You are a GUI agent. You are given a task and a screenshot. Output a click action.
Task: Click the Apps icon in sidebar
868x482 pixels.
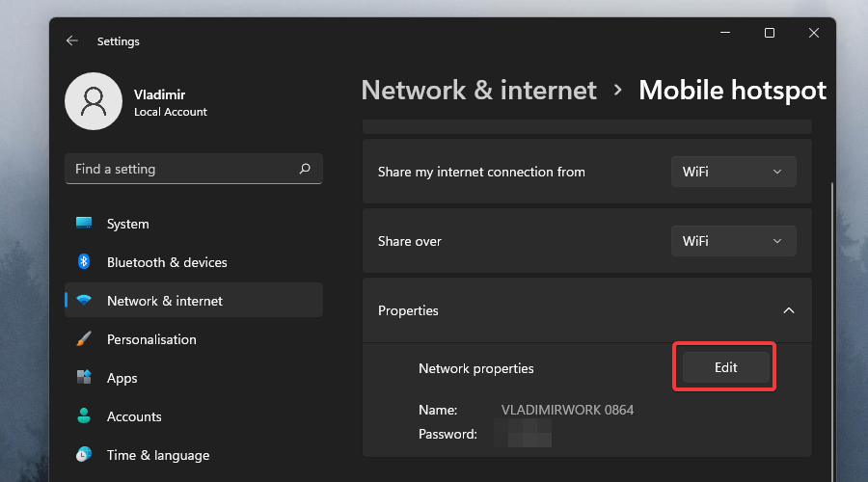pyautogui.click(x=84, y=378)
